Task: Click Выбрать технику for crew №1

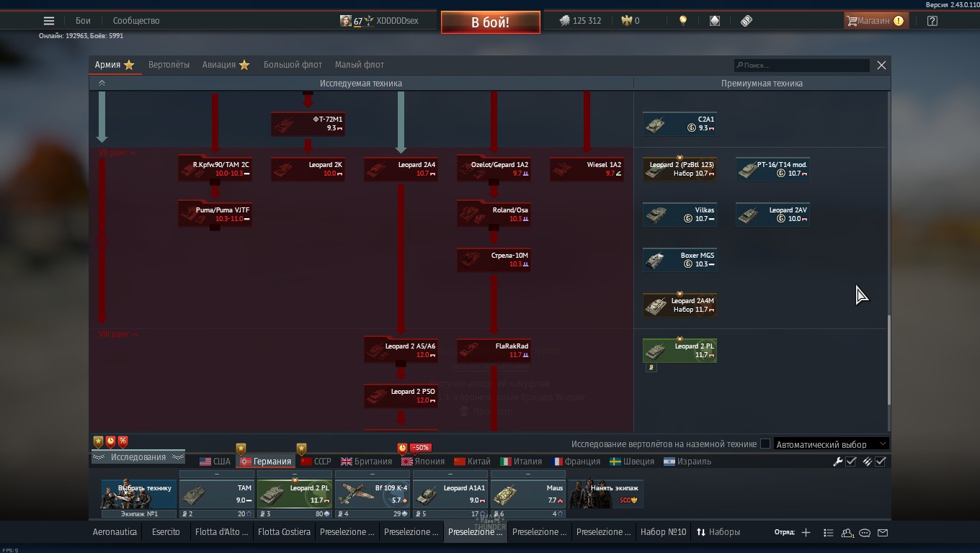Action: tap(139, 494)
